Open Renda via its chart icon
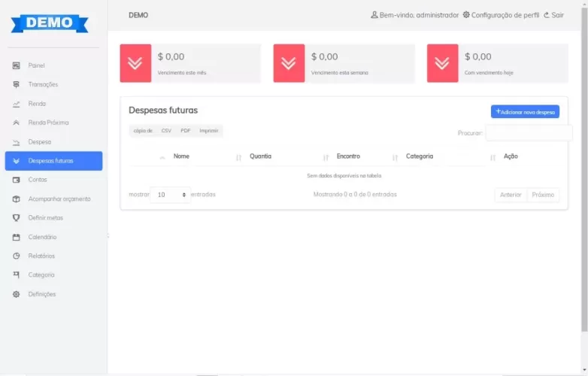 tap(16, 104)
